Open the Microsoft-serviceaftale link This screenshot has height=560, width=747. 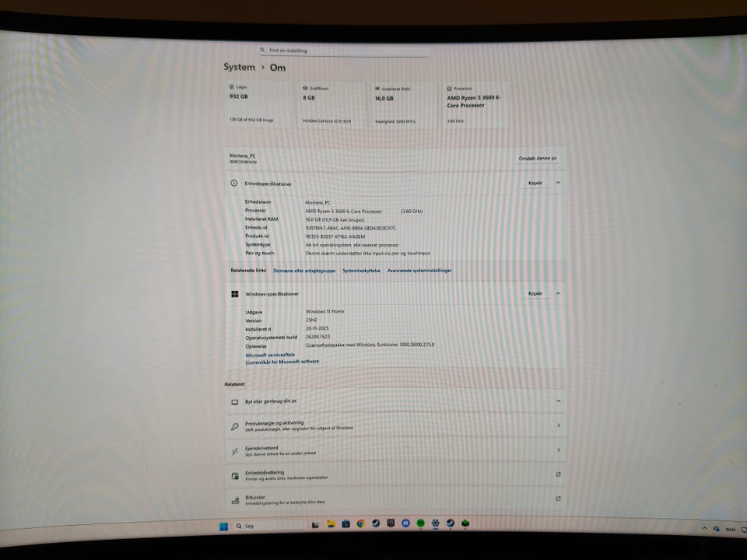pos(270,355)
